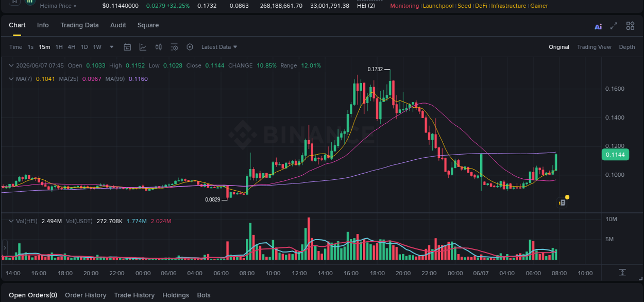
Task: Switch to the Chart tab
Action: 17,25
